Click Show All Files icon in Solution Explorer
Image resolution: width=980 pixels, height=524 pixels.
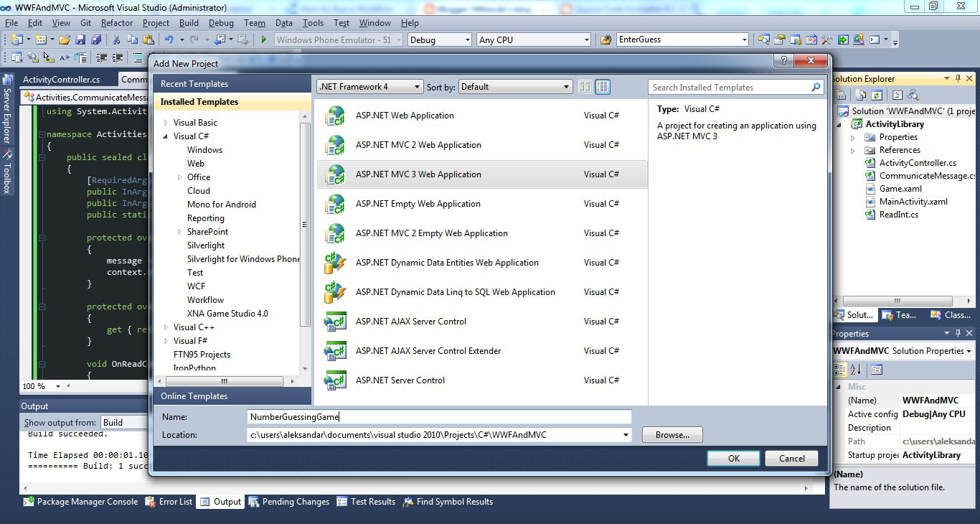860,95
